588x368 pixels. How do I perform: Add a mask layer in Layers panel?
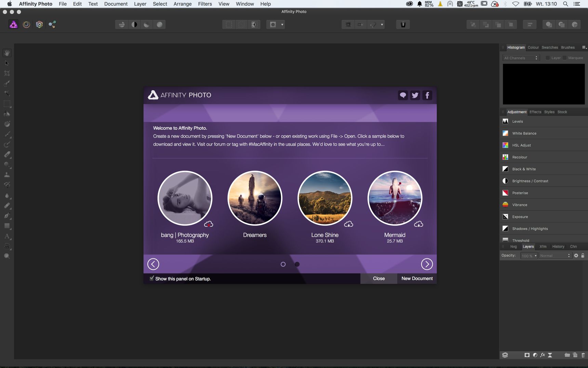(x=527, y=355)
